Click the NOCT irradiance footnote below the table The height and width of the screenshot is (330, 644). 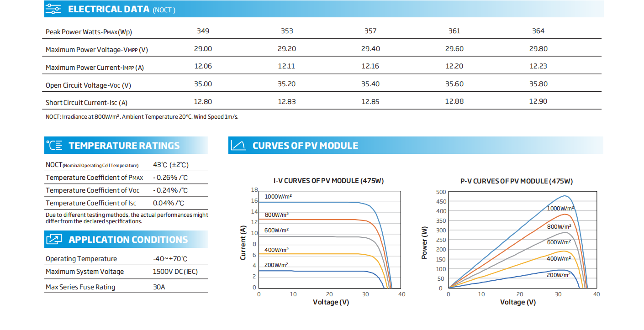coord(142,117)
